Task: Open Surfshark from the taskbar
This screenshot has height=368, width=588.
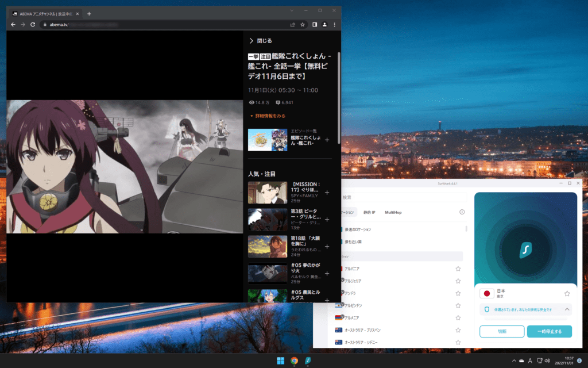Action: (308, 361)
